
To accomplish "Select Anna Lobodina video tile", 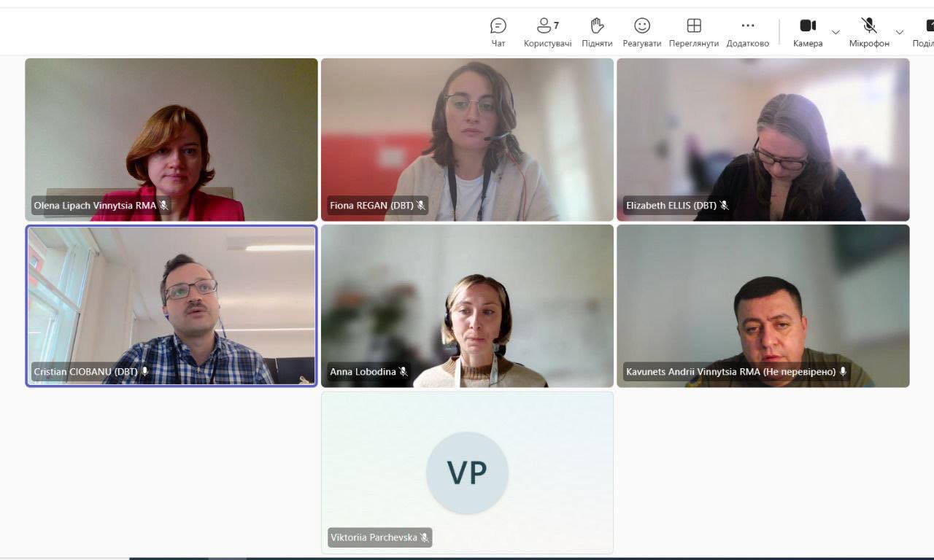I will [467, 306].
